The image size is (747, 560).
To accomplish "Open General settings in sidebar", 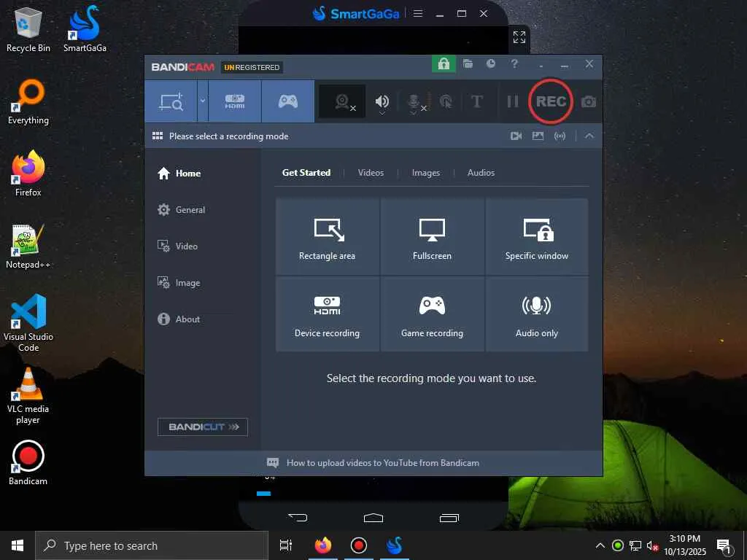I will [x=181, y=210].
